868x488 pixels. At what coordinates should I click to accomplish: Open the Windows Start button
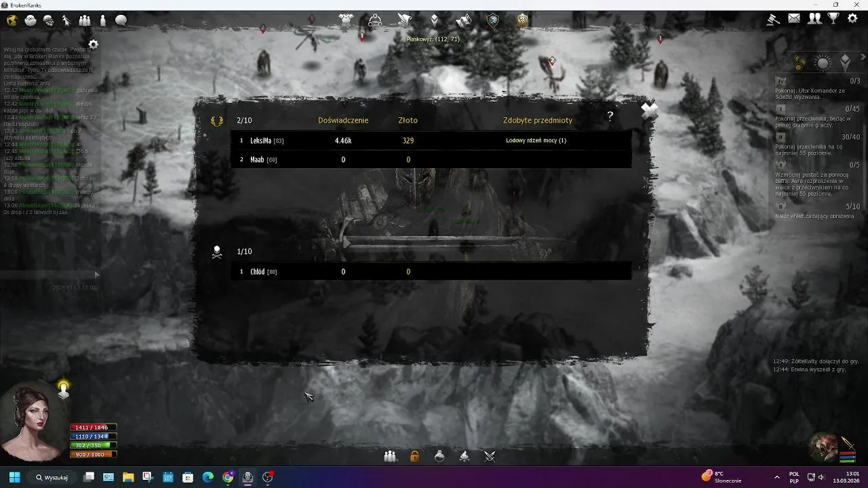(14, 477)
